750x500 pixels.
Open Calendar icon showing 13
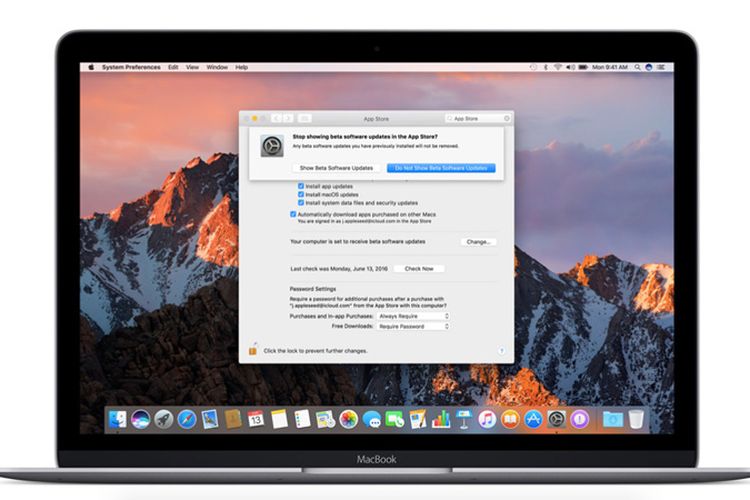coord(256,420)
